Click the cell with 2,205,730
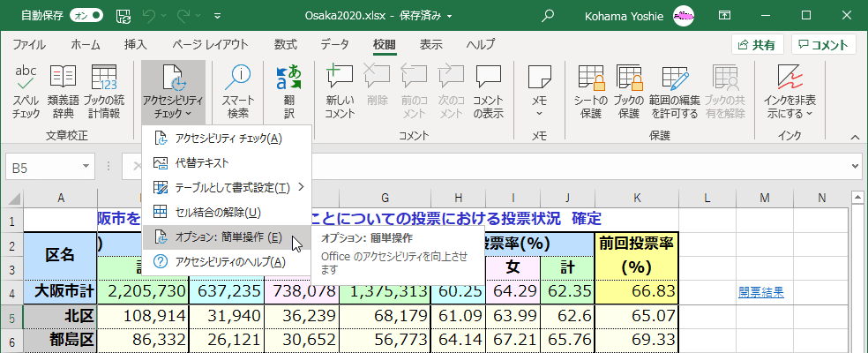The image size is (868, 353). click(x=143, y=292)
